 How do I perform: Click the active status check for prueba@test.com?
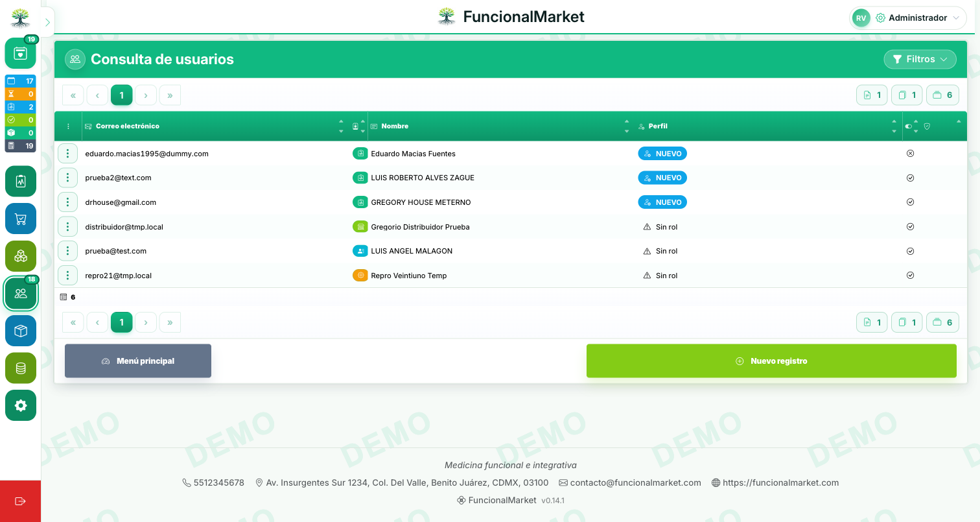coord(910,251)
